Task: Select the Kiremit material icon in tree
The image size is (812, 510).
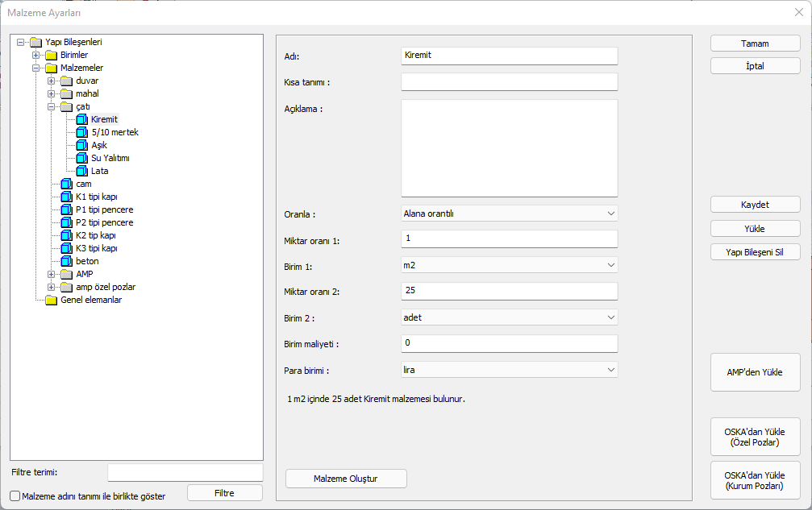Action: coord(81,119)
